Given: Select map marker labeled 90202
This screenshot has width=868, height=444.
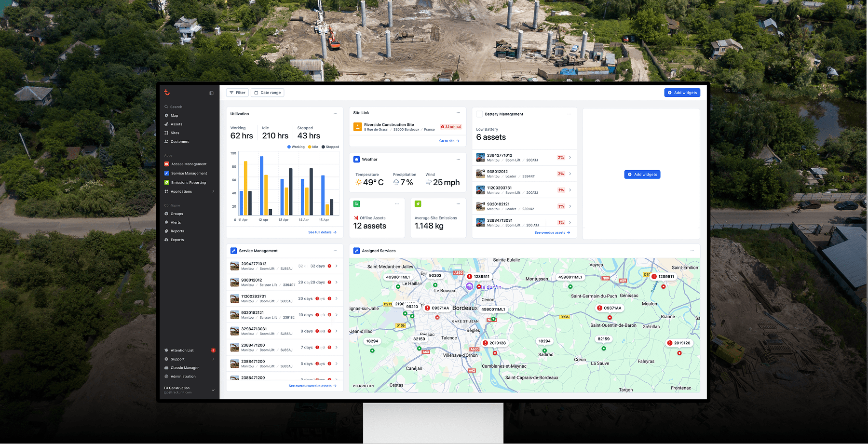Looking at the screenshot, I should [x=435, y=276].
